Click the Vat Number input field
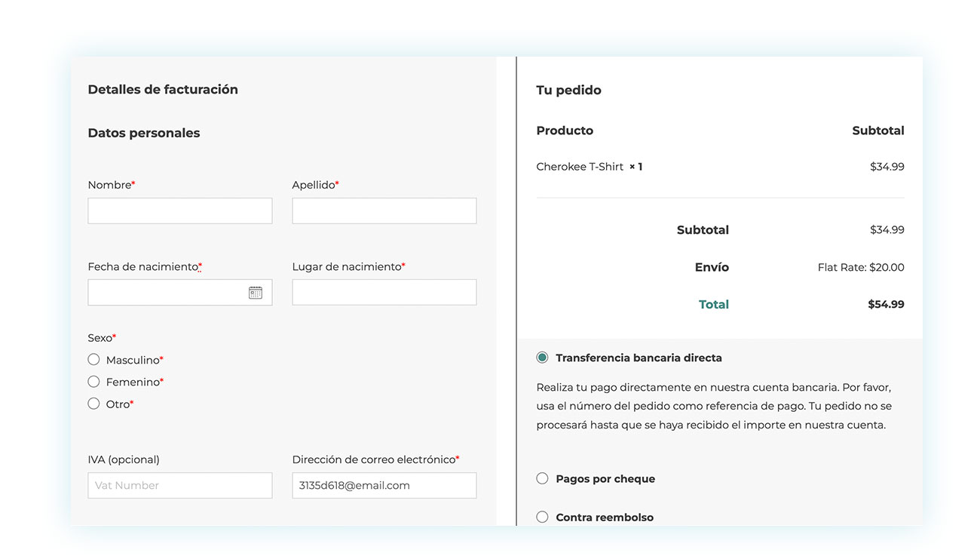 pos(179,485)
